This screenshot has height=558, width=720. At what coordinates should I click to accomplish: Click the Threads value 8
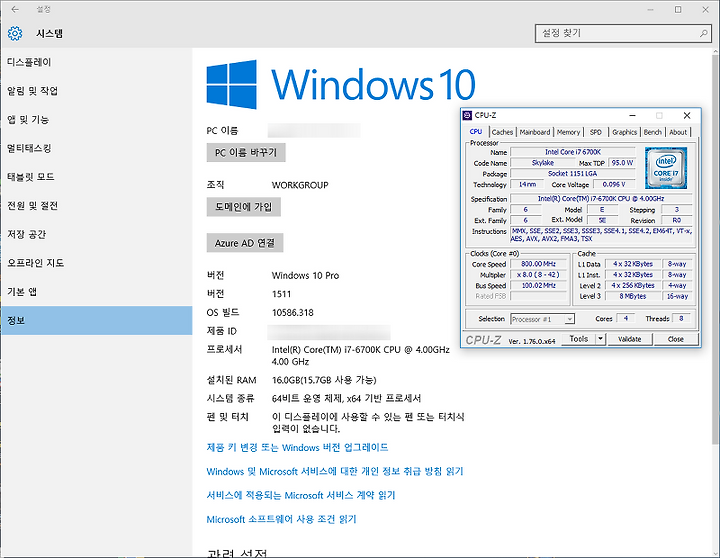681,318
